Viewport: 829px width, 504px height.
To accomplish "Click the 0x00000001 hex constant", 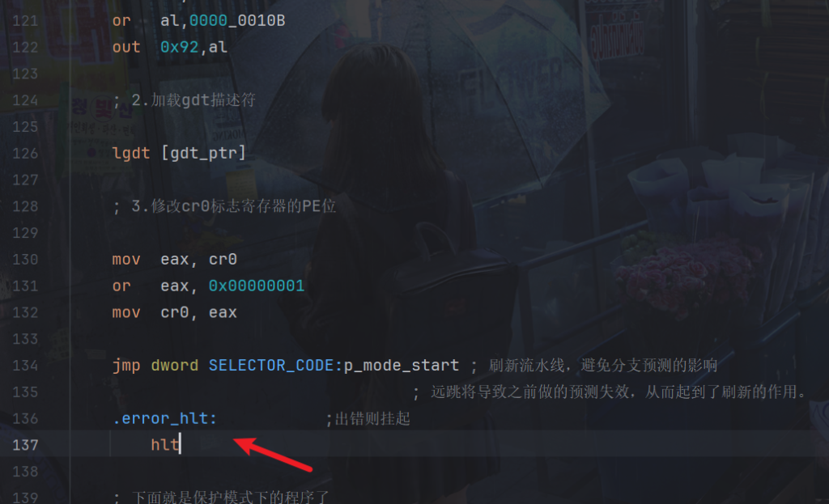I will (257, 286).
